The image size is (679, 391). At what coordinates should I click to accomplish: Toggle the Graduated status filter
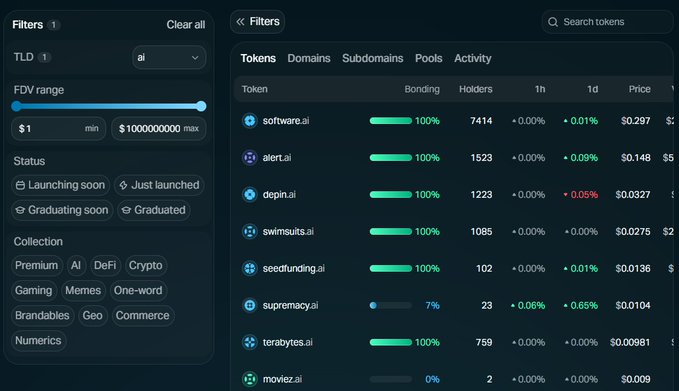[154, 210]
